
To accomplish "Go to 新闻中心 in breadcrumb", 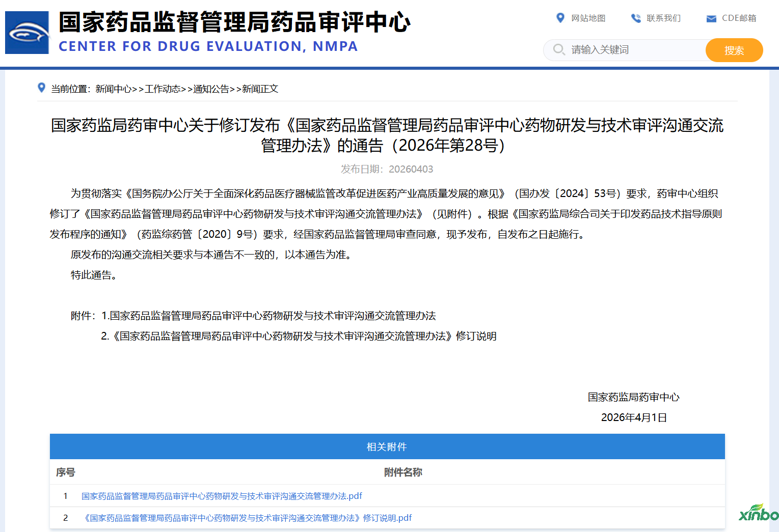I will pos(113,89).
